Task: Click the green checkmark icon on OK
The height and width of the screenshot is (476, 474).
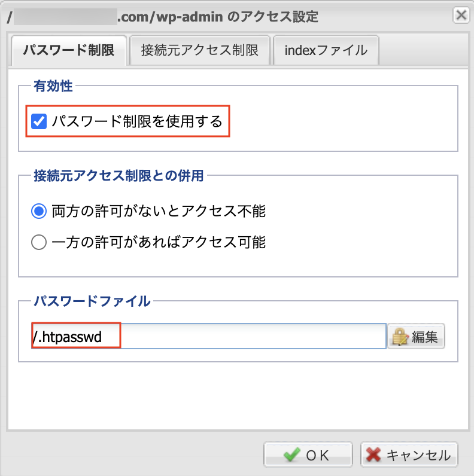Action: [292, 455]
